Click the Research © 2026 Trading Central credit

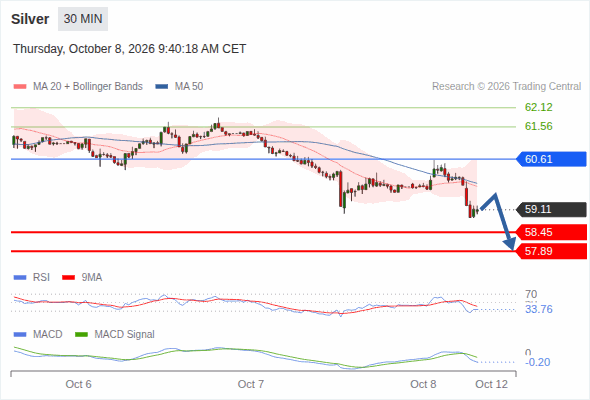tap(506, 87)
